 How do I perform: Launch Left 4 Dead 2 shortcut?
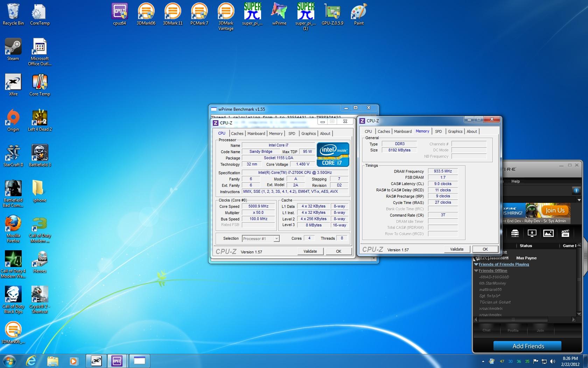click(40, 120)
